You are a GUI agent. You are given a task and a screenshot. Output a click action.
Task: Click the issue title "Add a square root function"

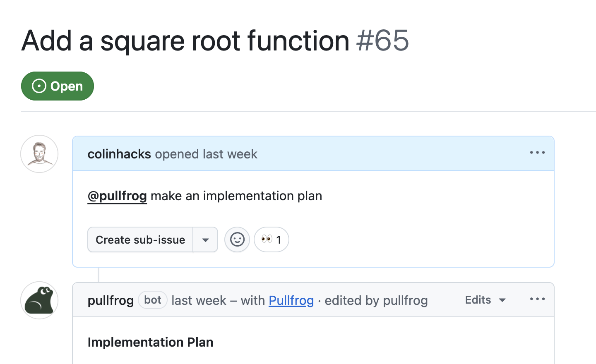tap(185, 41)
